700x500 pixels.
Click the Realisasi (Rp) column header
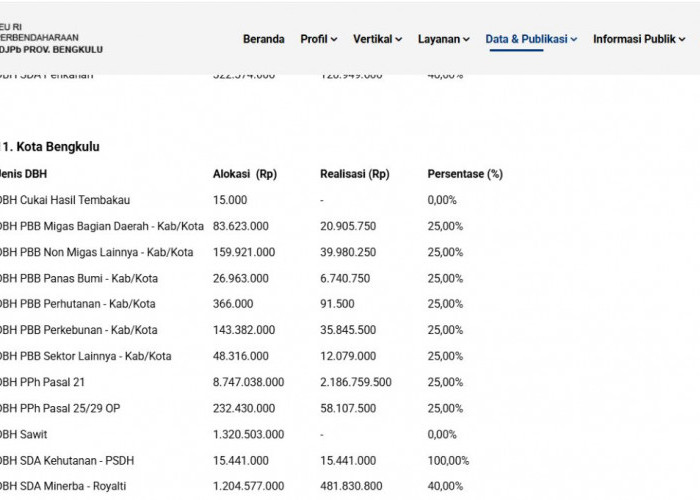[x=354, y=174]
